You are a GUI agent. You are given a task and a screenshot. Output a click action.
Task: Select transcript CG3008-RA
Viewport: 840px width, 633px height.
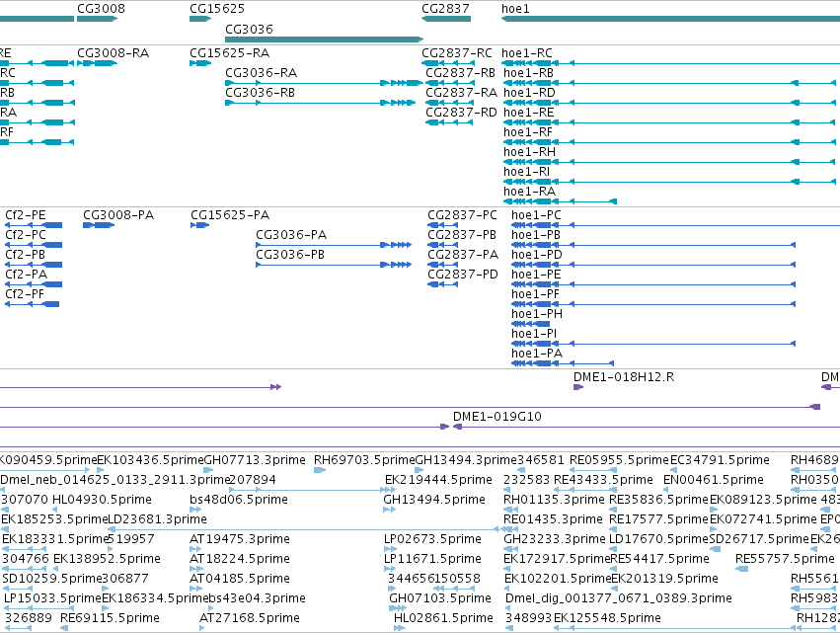click(114, 53)
